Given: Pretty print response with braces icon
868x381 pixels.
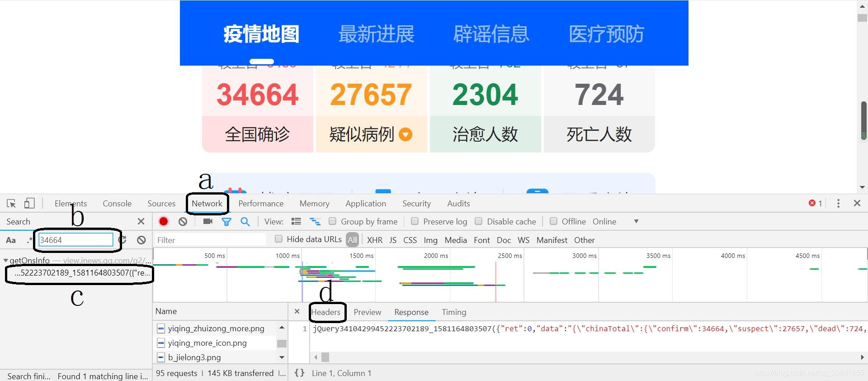Looking at the screenshot, I should pos(299,373).
